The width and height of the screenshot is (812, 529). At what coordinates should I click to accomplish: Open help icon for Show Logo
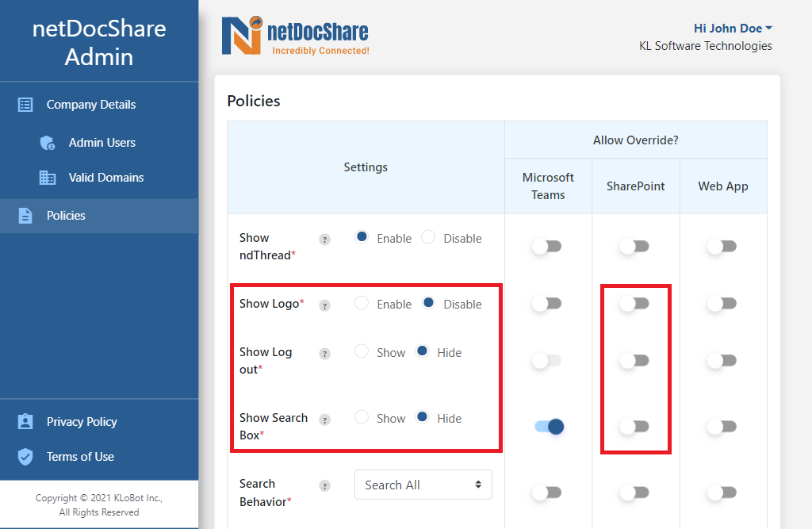(x=324, y=305)
